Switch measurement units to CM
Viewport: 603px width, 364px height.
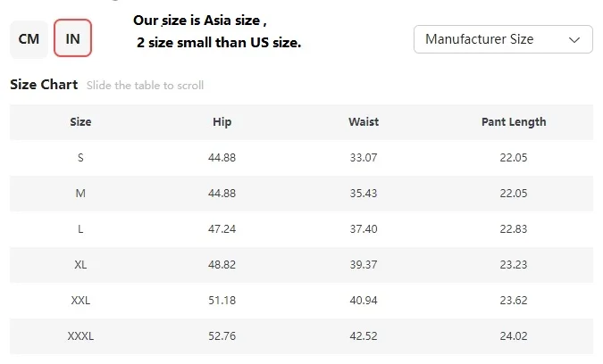(x=29, y=39)
